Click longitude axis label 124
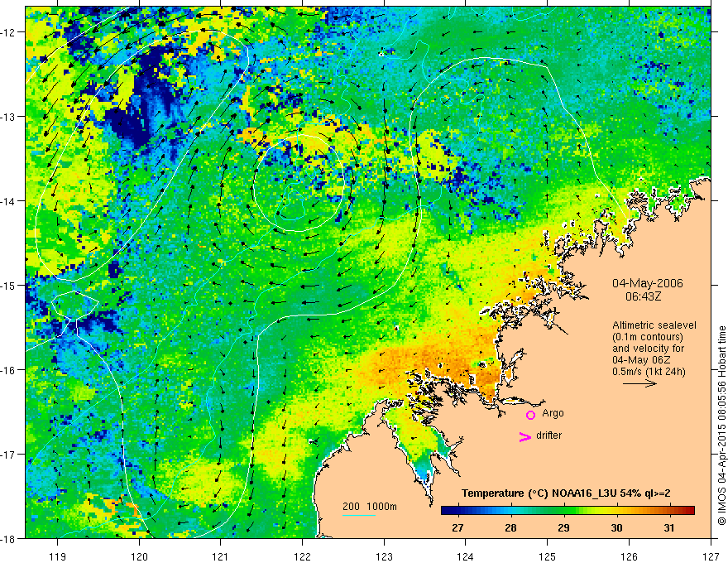Screen dimensions: 728x563 coord(466,556)
